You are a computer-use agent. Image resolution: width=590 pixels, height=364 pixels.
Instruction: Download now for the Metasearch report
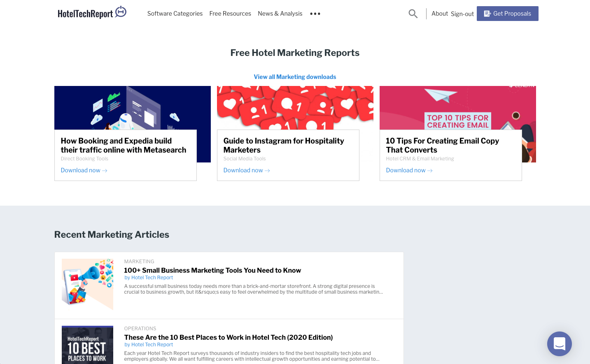click(x=84, y=170)
